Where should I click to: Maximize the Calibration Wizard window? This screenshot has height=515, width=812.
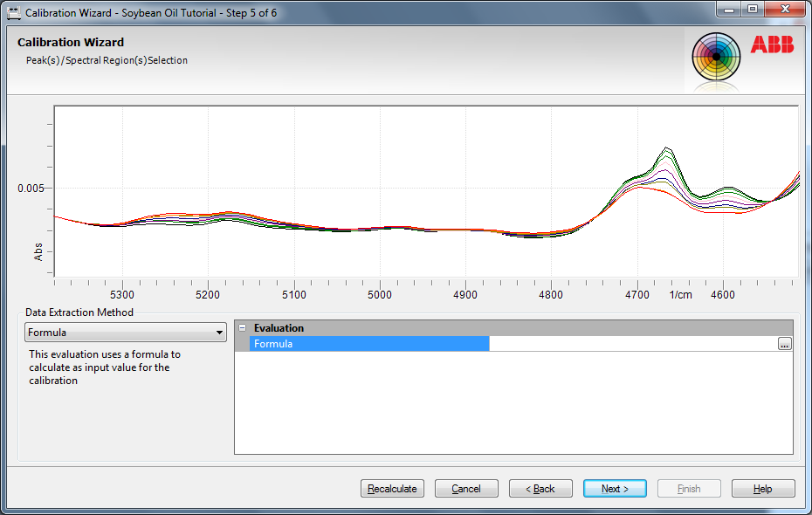pos(752,10)
